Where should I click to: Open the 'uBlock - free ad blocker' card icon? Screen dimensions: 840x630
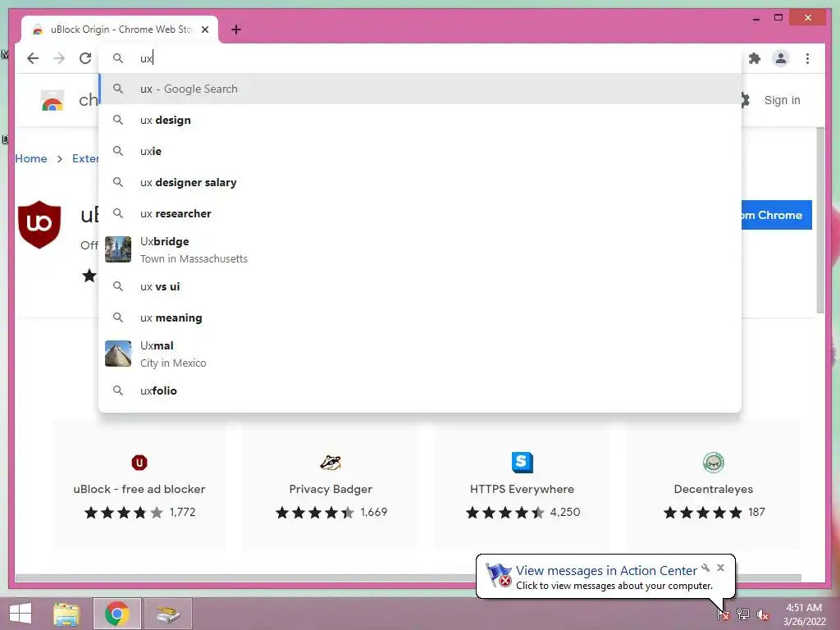click(x=139, y=463)
